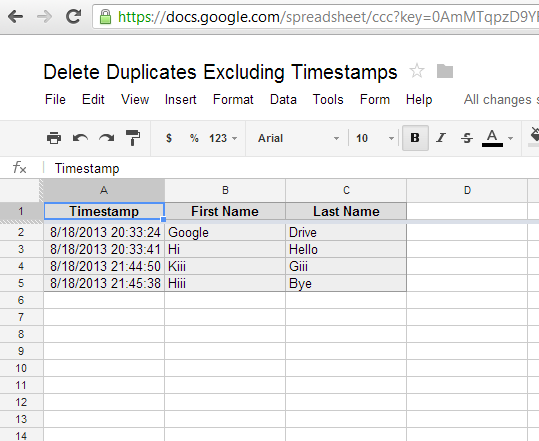
Task: Click the print icon
Action: point(54,138)
